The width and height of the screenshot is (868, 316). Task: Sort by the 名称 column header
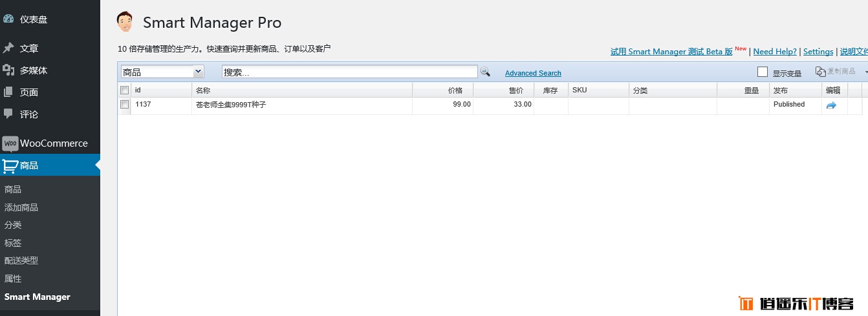(302, 90)
